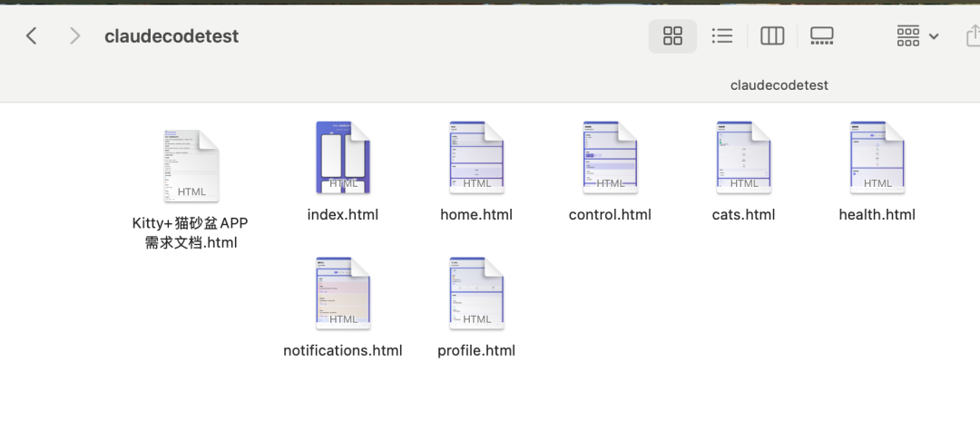980x421 pixels.
Task: Go forward with the right arrow
Action: point(75,35)
